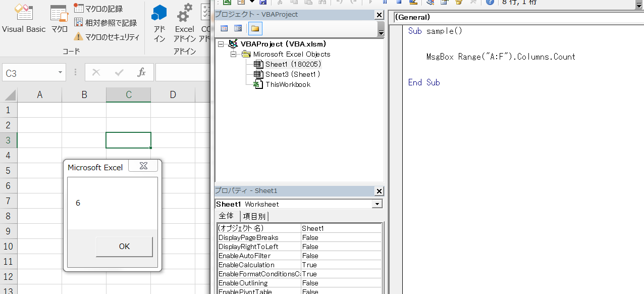This screenshot has width=644, height=294.
Task: Open Sheet1 Worksheet properties object dropdown
Action: 377,204
